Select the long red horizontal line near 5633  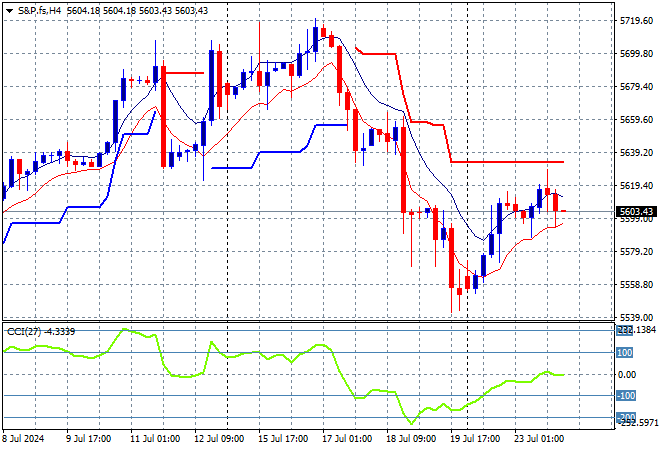(507, 162)
